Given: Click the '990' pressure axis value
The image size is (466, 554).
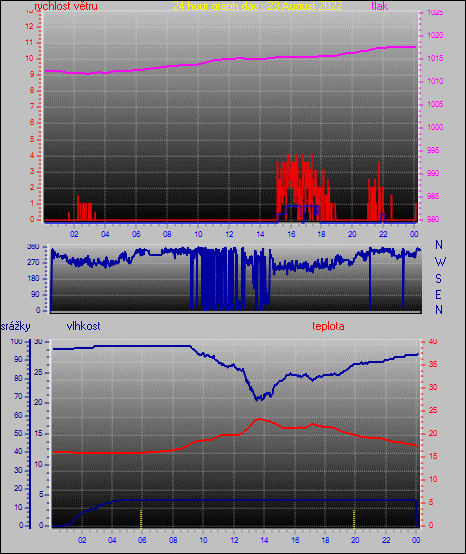Looking at the screenshot, I should (433, 173).
